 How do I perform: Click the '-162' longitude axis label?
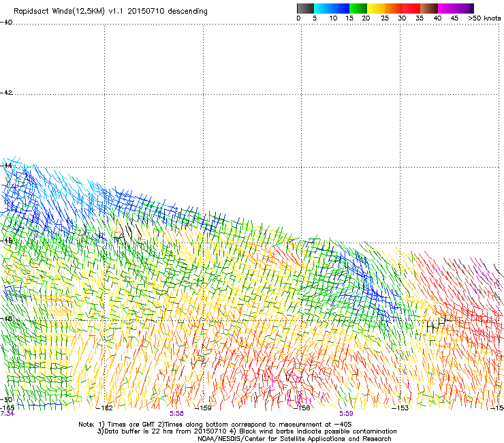(x=104, y=408)
